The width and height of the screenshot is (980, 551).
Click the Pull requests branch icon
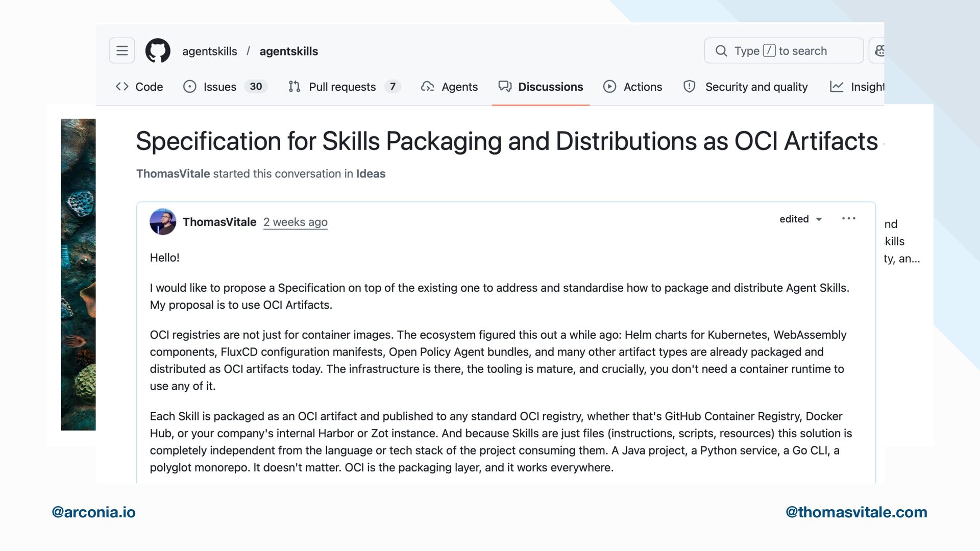coord(295,87)
